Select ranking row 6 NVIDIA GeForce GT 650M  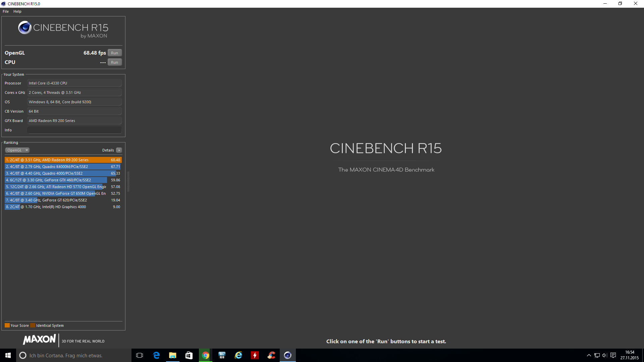coord(63,193)
